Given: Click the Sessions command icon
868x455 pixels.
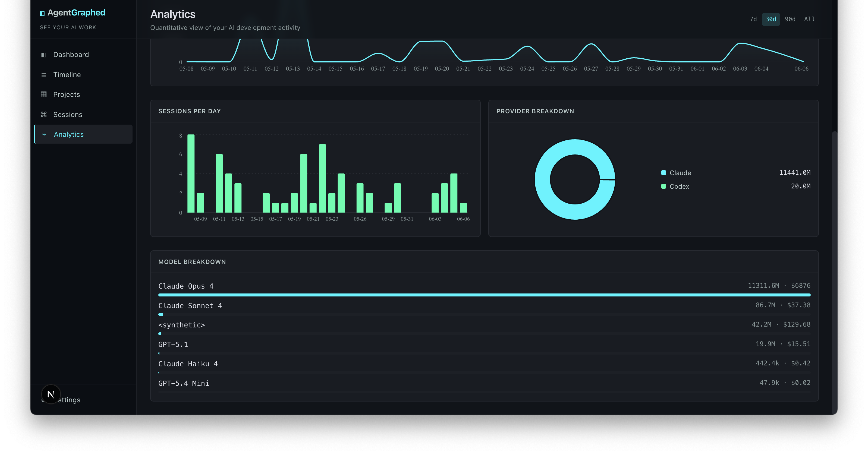Looking at the screenshot, I should [x=43, y=115].
